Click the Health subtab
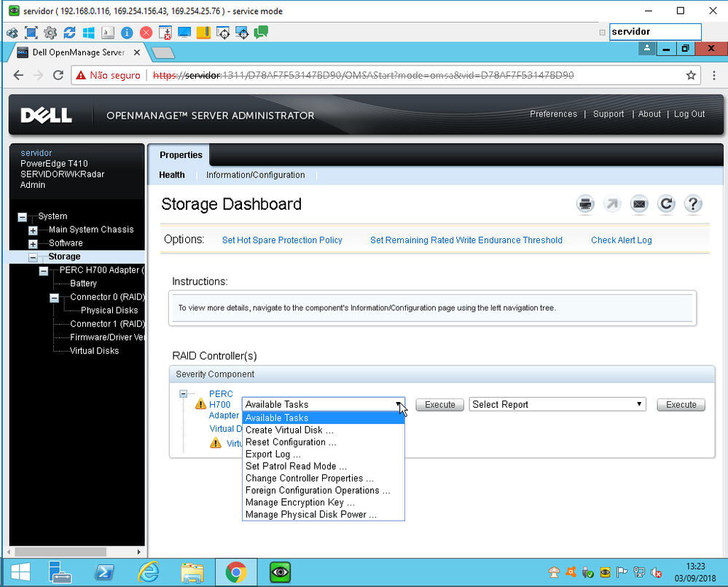Screen dimensions: 728x587 pos(172,175)
